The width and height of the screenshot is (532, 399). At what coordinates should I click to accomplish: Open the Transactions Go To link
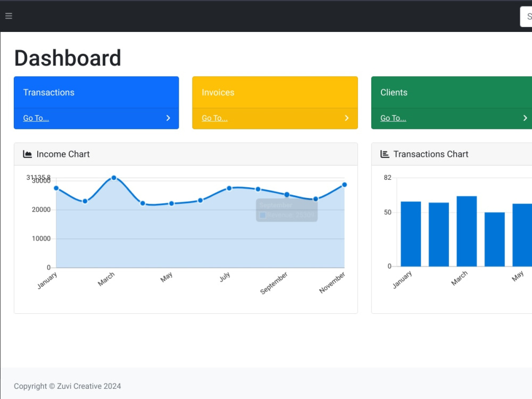point(36,118)
